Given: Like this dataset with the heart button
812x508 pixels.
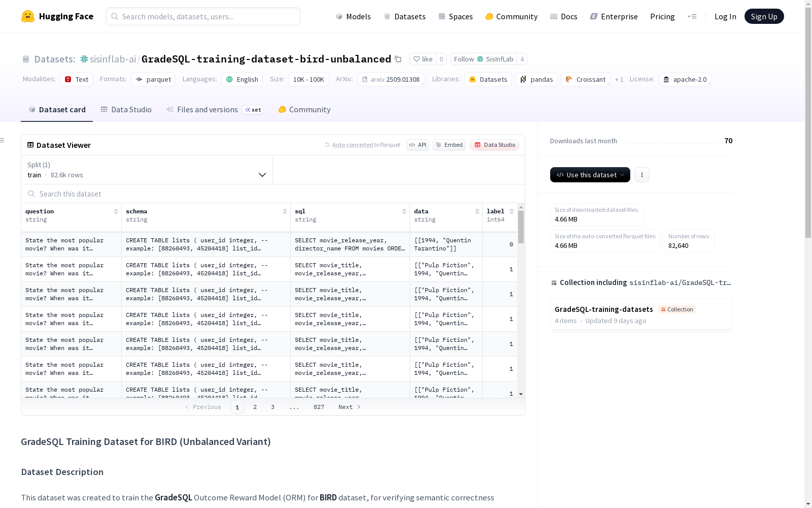Looking at the screenshot, I should 423,59.
